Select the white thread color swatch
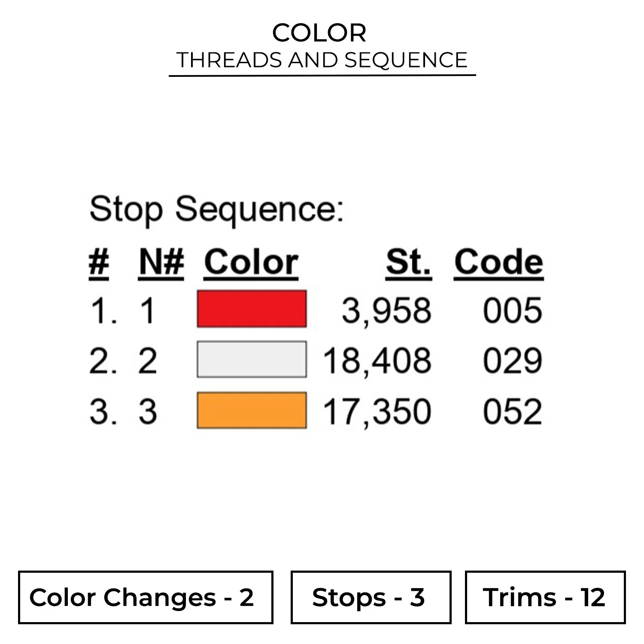 coord(252,359)
